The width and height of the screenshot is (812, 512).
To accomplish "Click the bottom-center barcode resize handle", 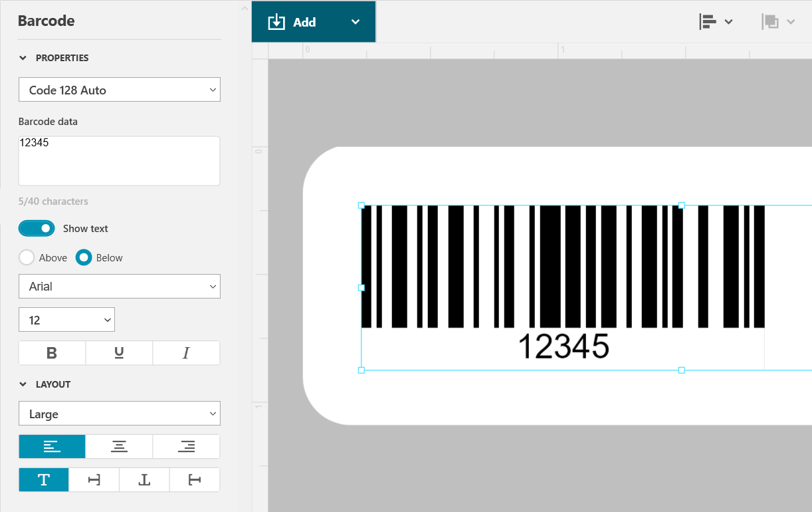I will pyautogui.click(x=681, y=370).
